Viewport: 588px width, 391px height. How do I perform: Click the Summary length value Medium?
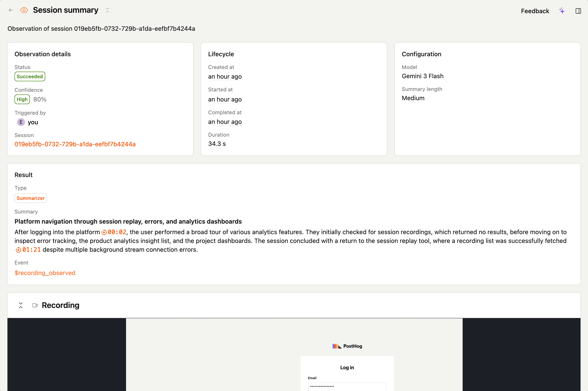coord(413,98)
